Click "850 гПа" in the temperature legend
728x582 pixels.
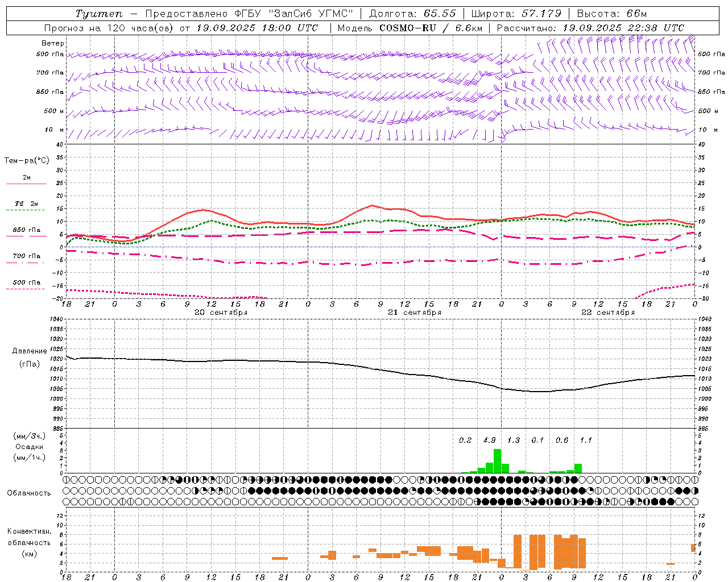(x=27, y=230)
